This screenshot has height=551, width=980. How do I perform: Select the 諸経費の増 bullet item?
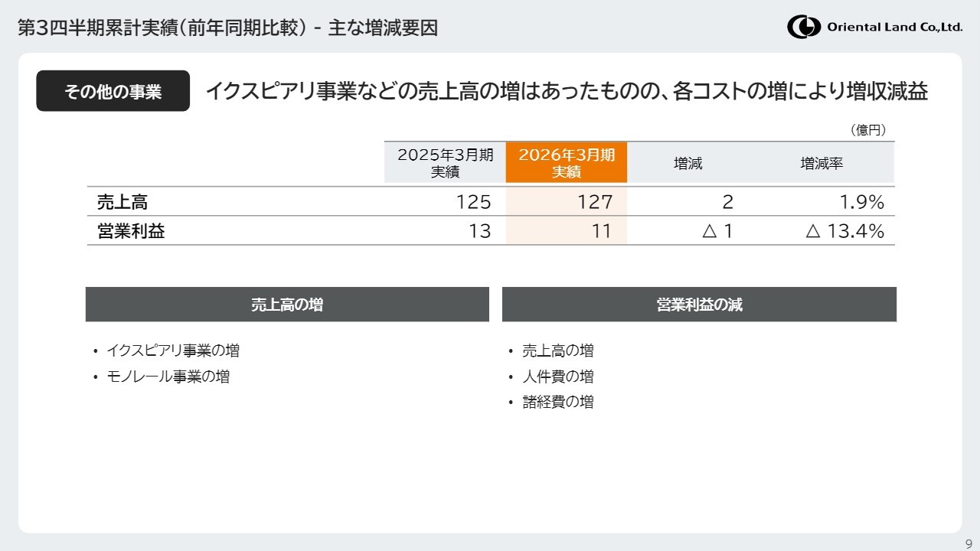[558, 402]
